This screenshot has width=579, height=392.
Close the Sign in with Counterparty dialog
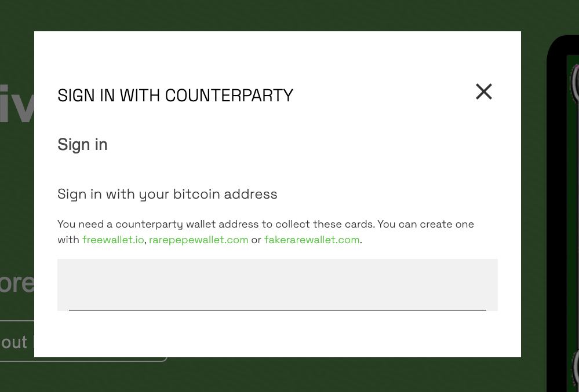[484, 92]
